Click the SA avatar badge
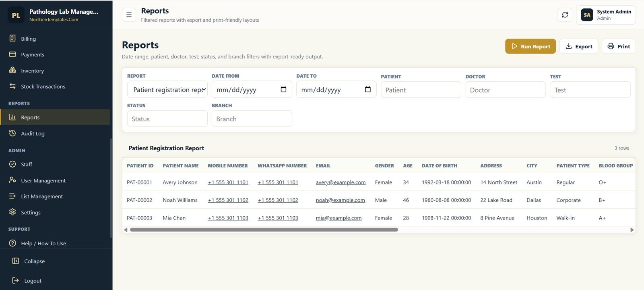 pyautogui.click(x=587, y=15)
